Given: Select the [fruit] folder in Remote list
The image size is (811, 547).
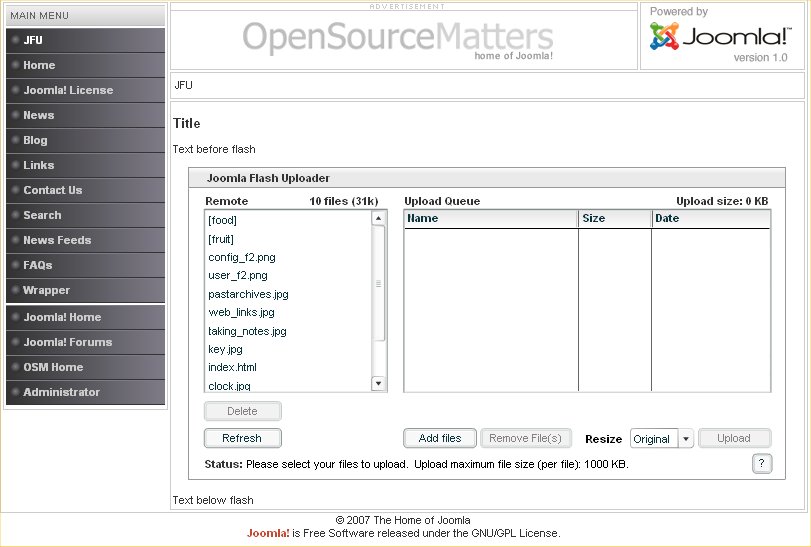Looking at the screenshot, I should (x=288, y=239).
